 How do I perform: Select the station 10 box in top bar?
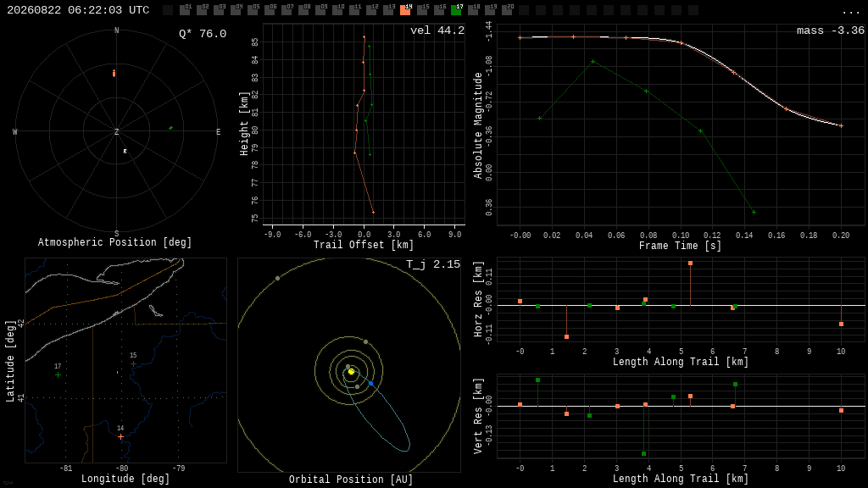click(x=337, y=10)
